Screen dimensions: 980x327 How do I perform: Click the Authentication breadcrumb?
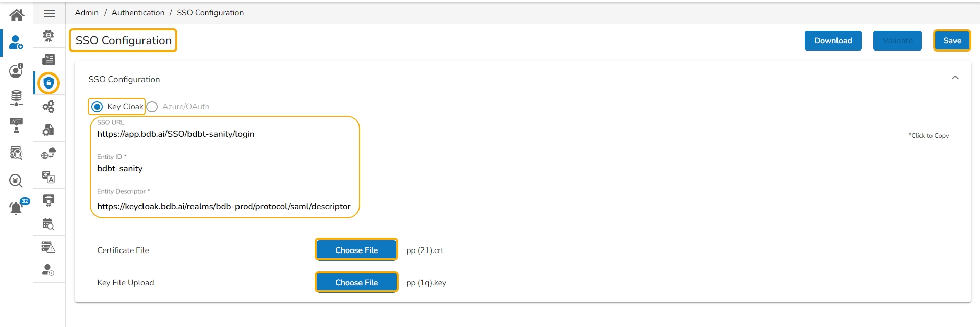138,13
